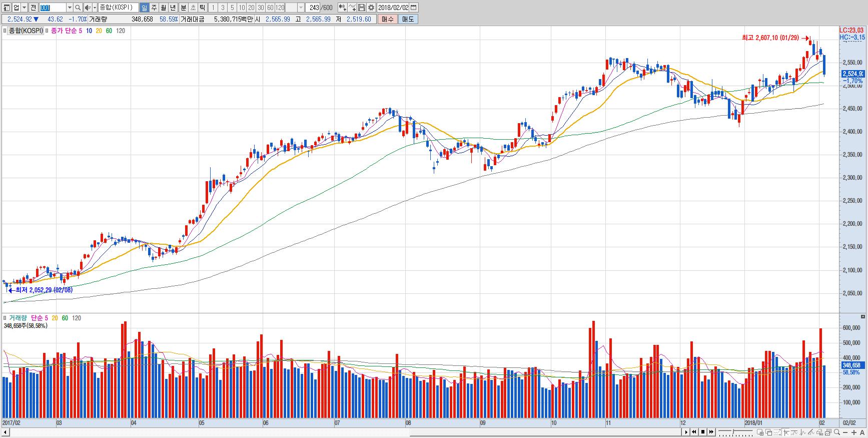Open the interval dropdown after the 120 button
This screenshot has width=868, height=438.
[301, 8]
